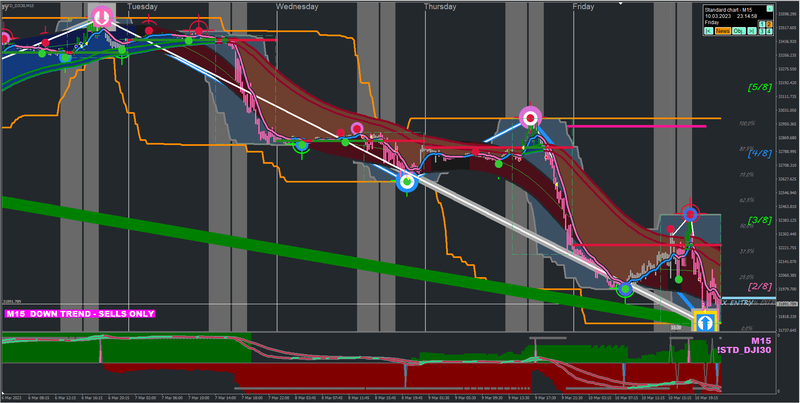
Task: Click the [3/8] Murrey level label
Action: (x=759, y=220)
